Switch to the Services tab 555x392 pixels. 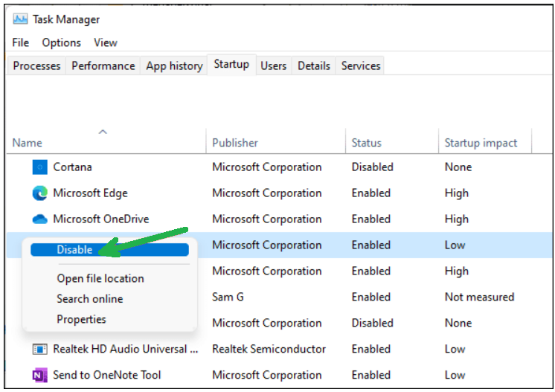(x=361, y=65)
